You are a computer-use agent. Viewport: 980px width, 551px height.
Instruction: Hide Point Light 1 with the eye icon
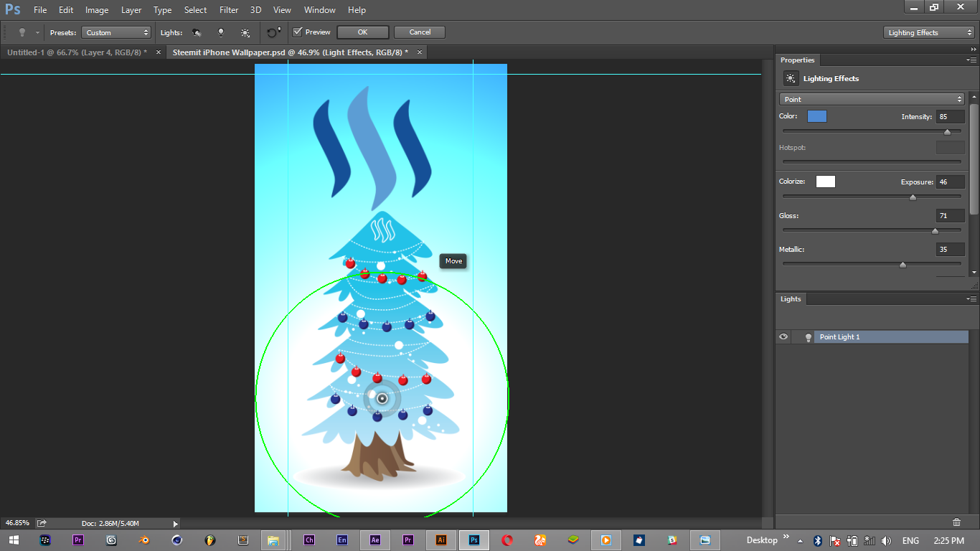pyautogui.click(x=783, y=337)
